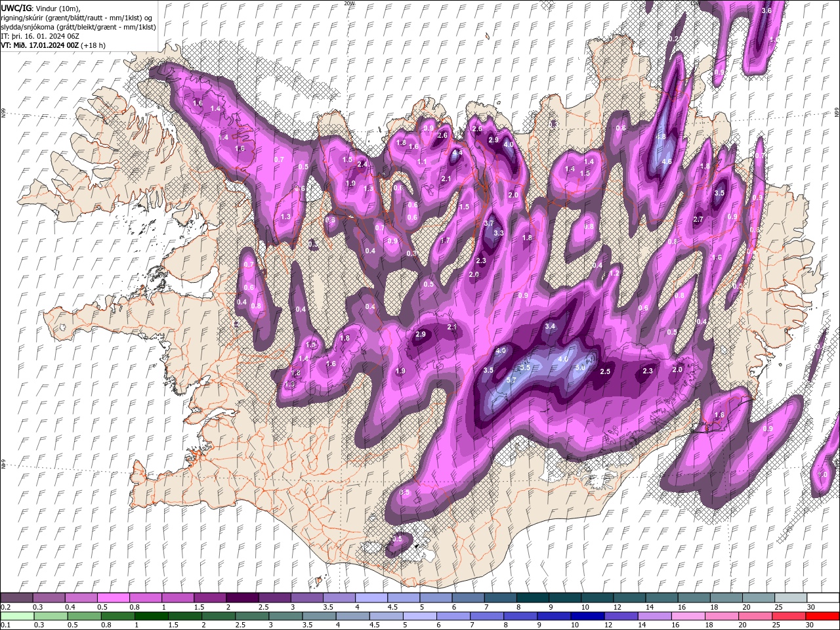
Task: Click the 3.6 value at the map's top edge
Action: point(766,11)
